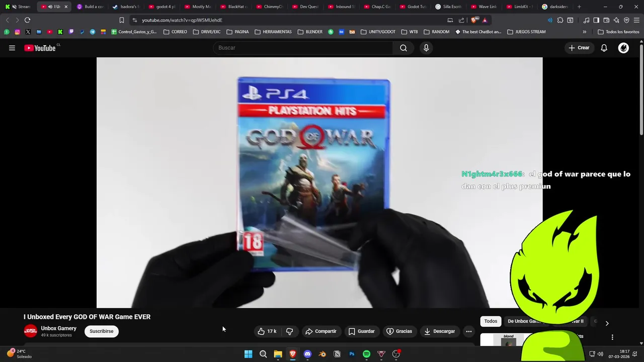Open the Brave playlist music note icon
The height and width of the screenshot is (362, 644).
pyautogui.click(x=586, y=20)
